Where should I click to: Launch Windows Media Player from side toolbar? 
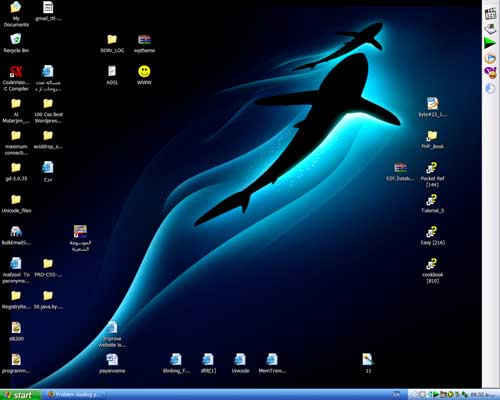(x=490, y=58)
